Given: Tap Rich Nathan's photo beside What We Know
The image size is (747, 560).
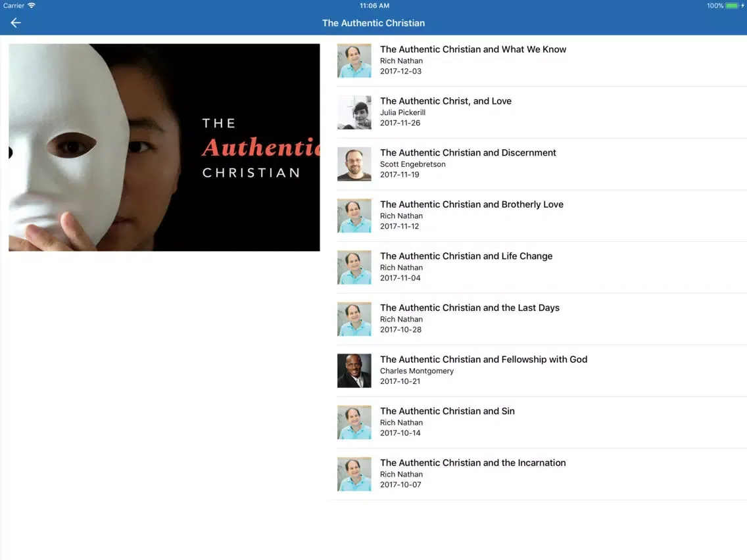Looking at the screenshot, I should pos(354,60).
